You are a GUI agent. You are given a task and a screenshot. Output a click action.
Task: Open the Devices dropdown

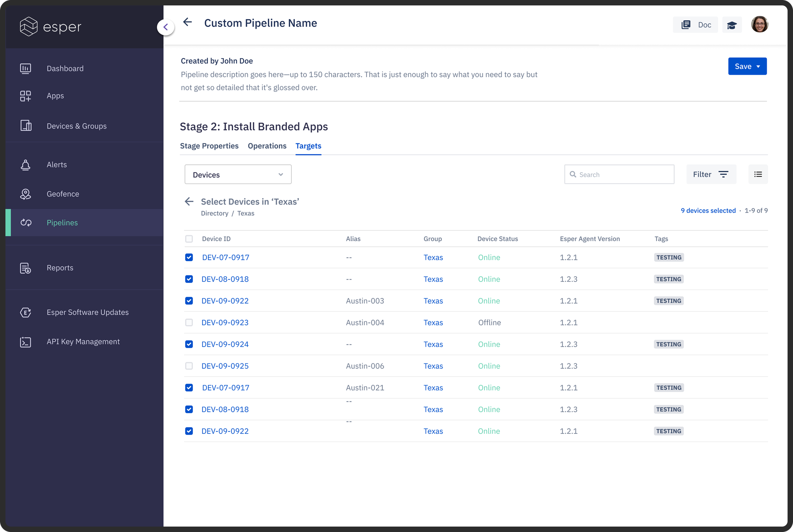[238, 174]
